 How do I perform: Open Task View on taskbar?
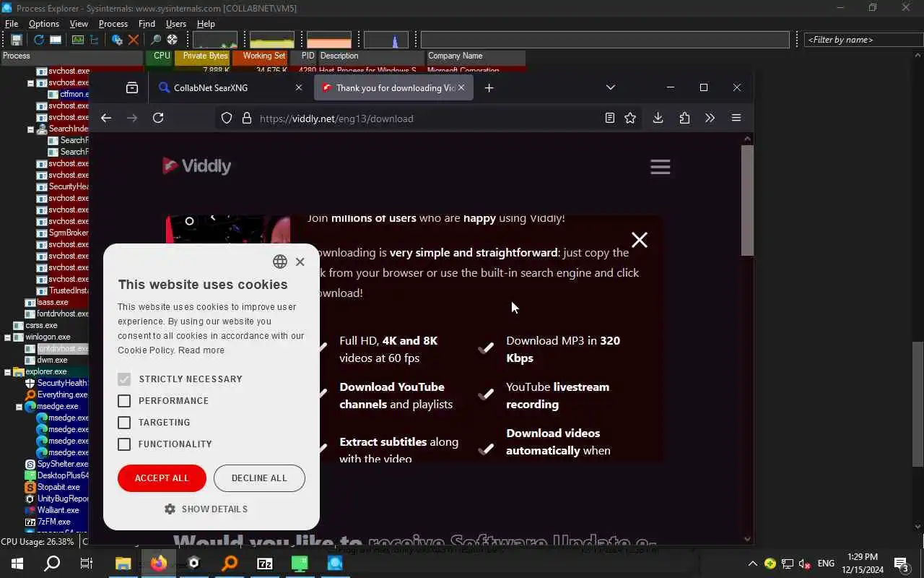[87, 564]
